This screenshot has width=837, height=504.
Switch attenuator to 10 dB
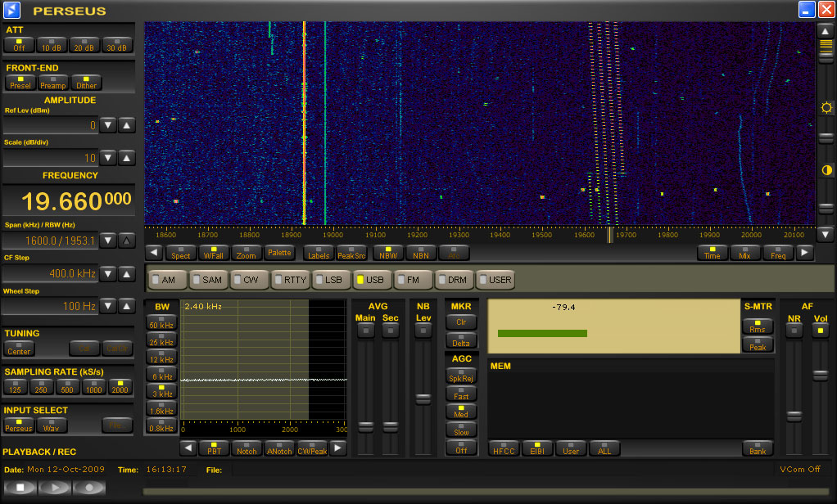click(52, 45)
